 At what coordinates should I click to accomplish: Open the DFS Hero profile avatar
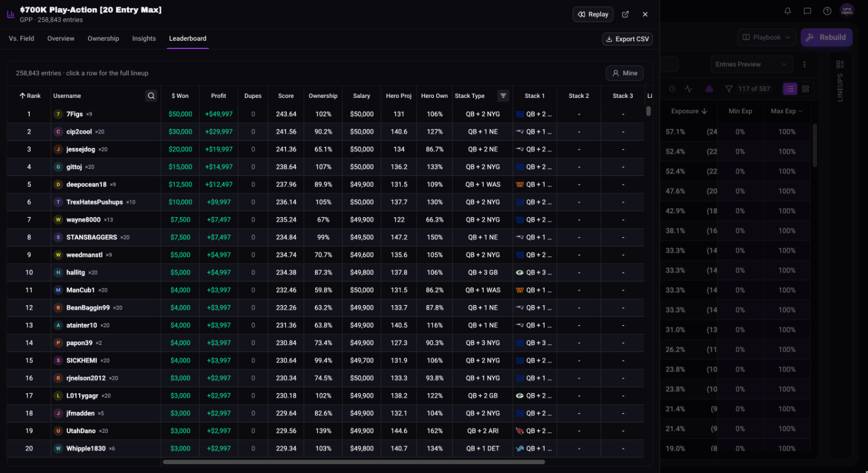pyautogui.click(x=847, y=11)
